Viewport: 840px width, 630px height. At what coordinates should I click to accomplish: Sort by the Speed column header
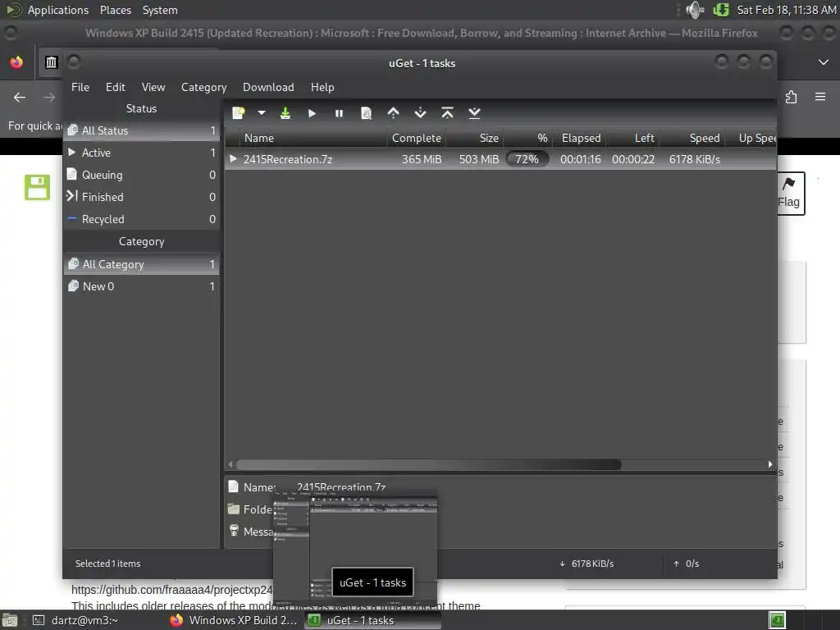tap(692, 138)
